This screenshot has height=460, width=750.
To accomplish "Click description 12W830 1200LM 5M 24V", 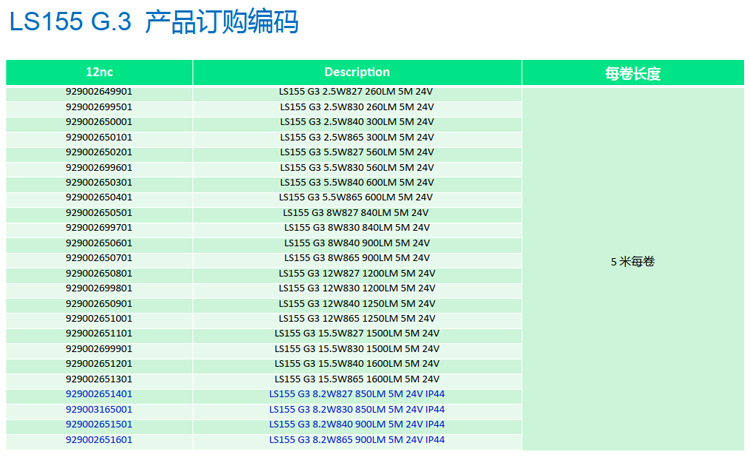I will pos(357,288).
